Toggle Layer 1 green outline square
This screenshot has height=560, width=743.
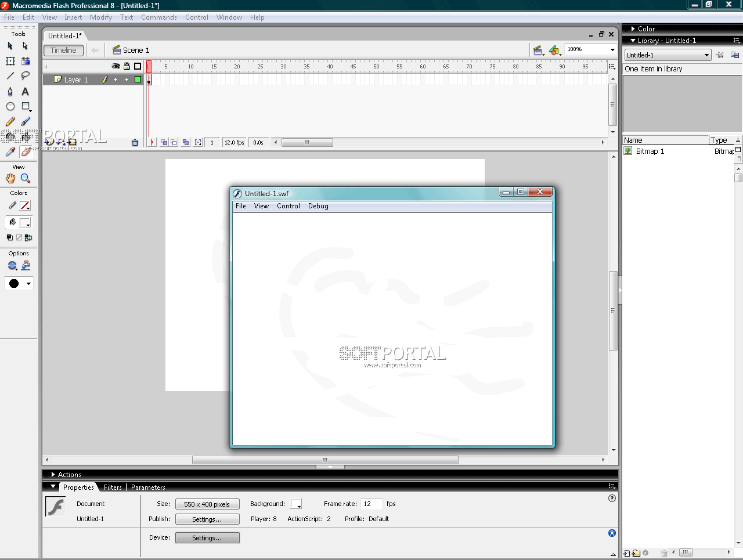[138, 80]
